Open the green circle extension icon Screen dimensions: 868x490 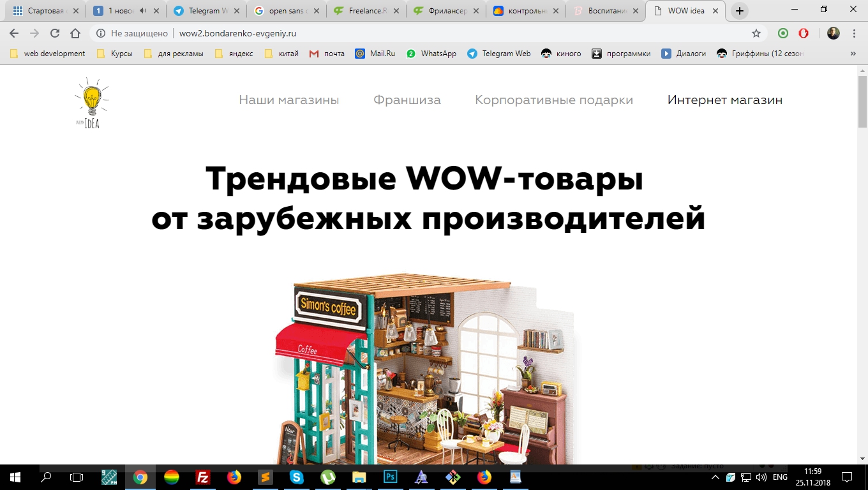(783, 33)
